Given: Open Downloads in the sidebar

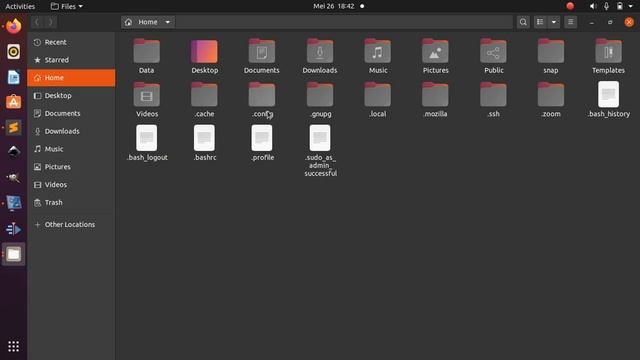Looking at the screenshot, I should 71,131.
